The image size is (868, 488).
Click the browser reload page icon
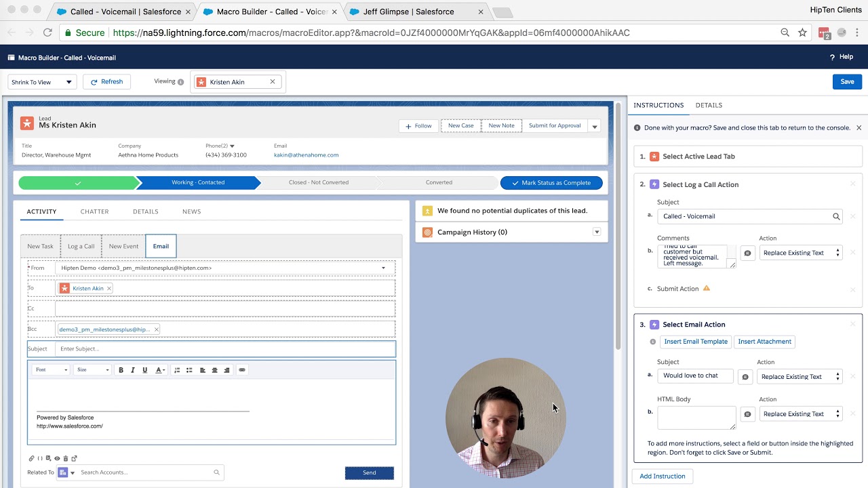tap(47, 33)
